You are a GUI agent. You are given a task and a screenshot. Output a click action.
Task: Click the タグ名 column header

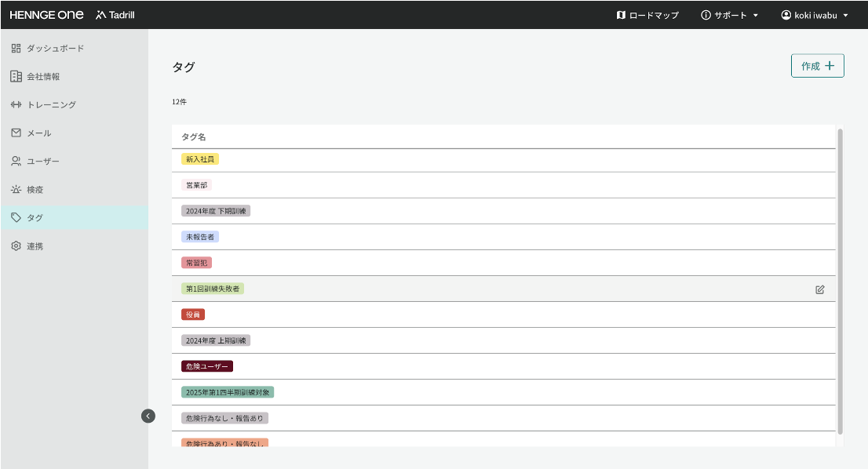click(x=194, y=137)
